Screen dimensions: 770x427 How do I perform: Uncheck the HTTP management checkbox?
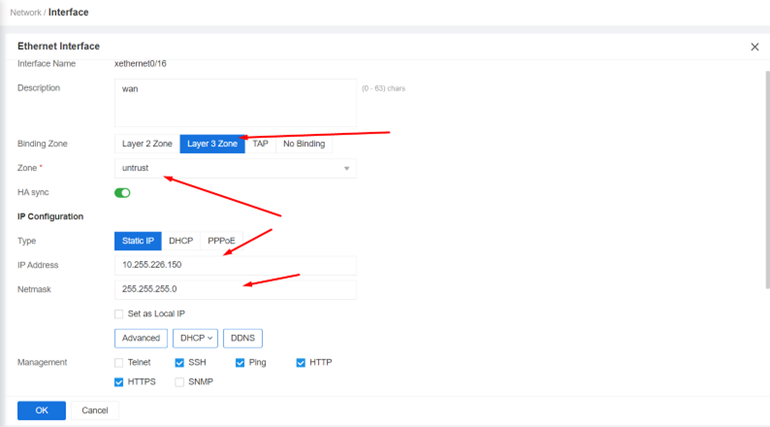[301, 363]
